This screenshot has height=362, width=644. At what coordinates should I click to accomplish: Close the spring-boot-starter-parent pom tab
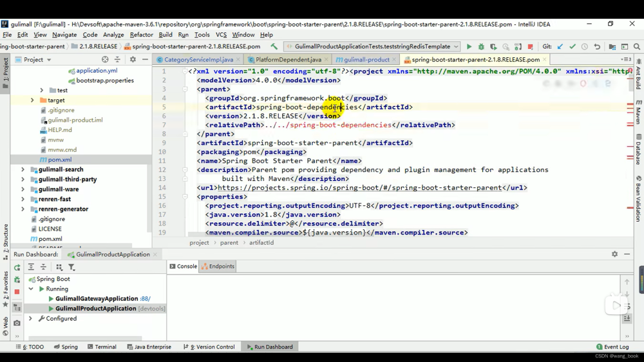[545, 59]
